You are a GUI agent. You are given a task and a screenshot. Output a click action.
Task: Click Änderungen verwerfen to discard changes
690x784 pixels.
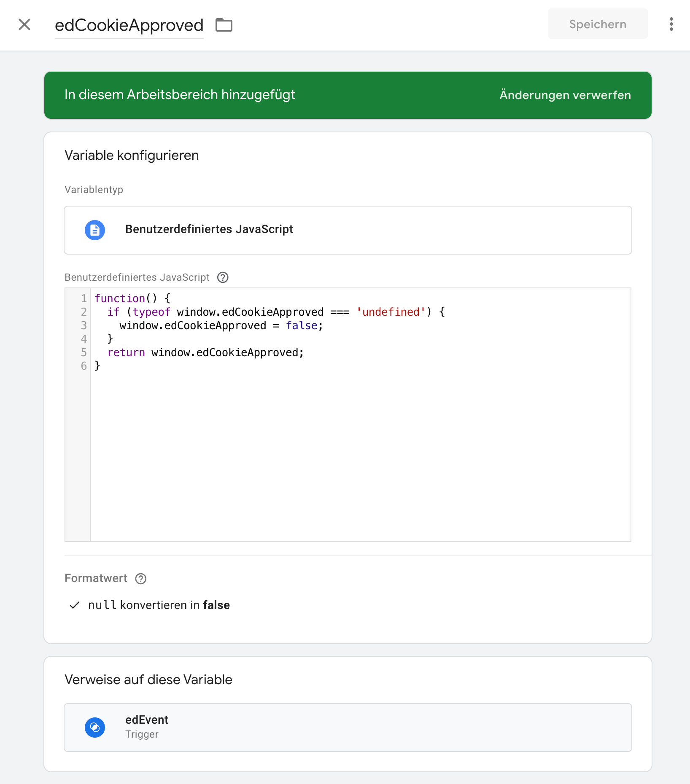(x=565, y=95)
